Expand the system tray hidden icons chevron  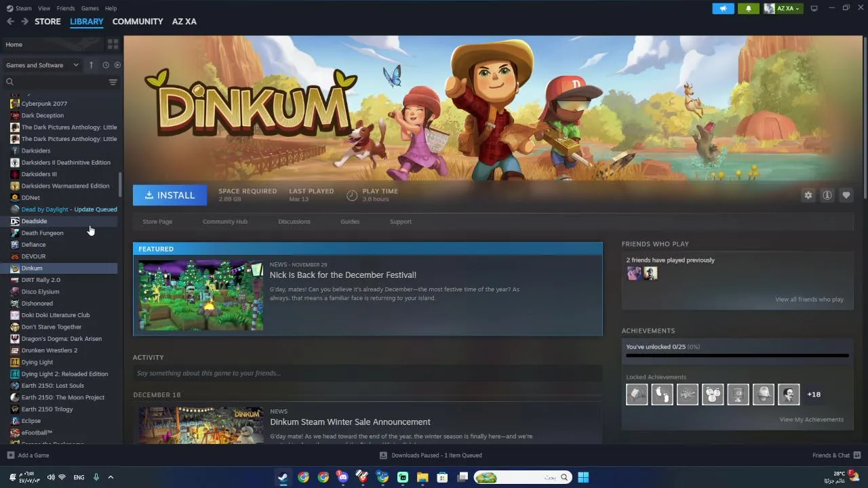tap(111, 477)
